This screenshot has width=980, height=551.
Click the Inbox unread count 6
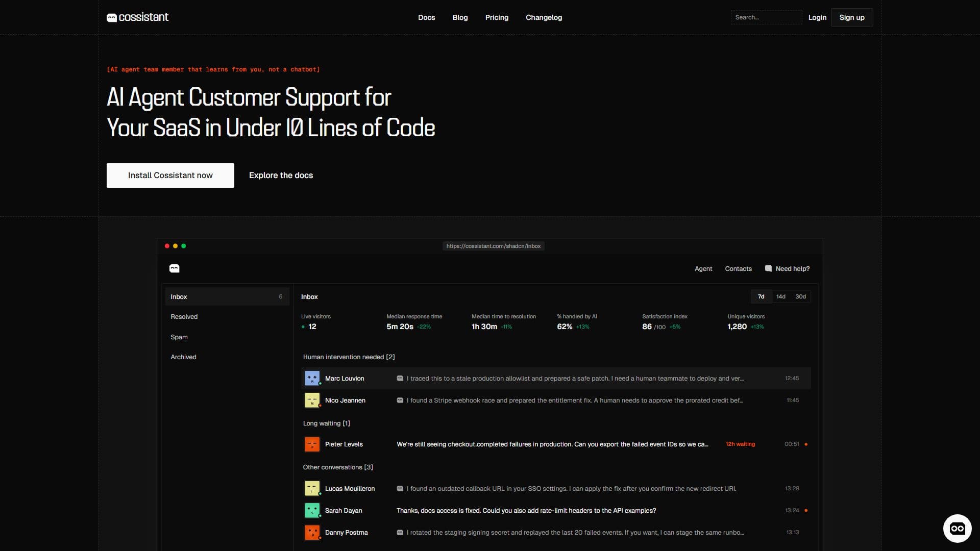click(x=280, y=296)
